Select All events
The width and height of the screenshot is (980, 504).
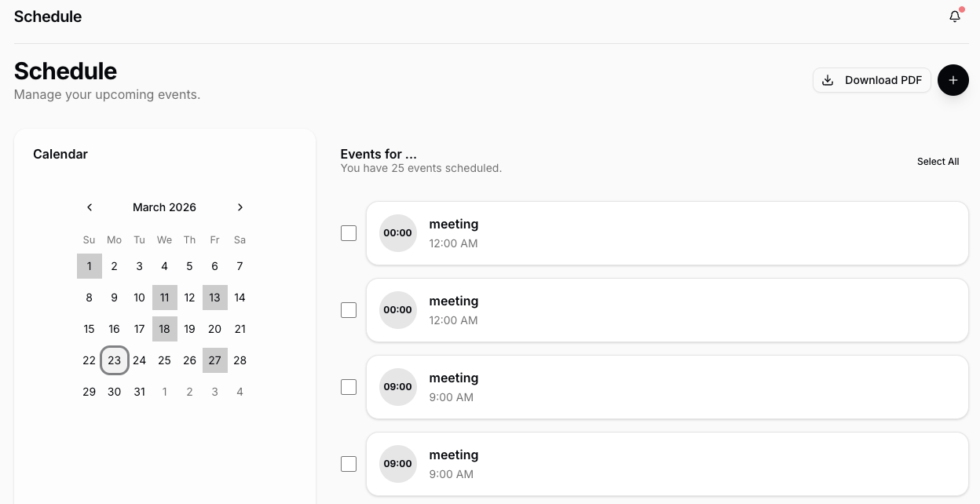pos(938,162)
